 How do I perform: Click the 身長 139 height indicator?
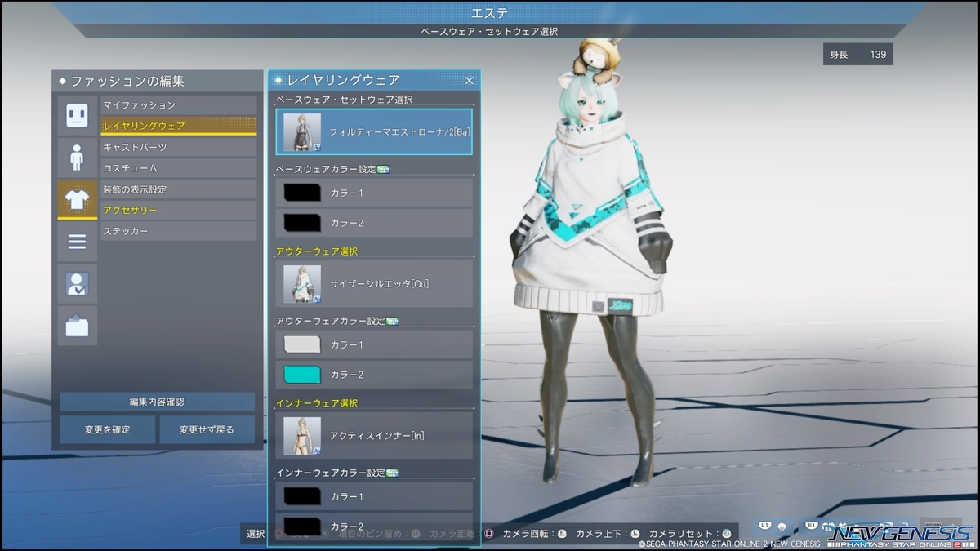coord(858,55)
